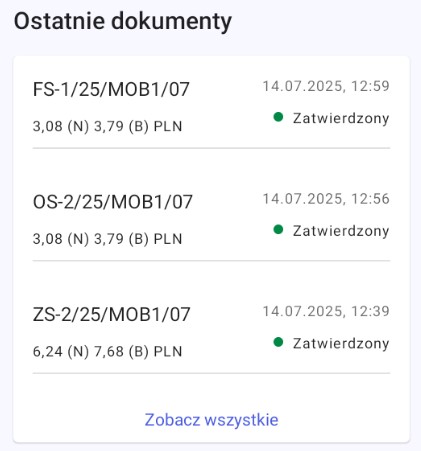This screenshot has width=421, height=451.
Task: Tap Zatwierdzony status on FS-1/25/MOB1/07 row
Action: click(341, 119)
